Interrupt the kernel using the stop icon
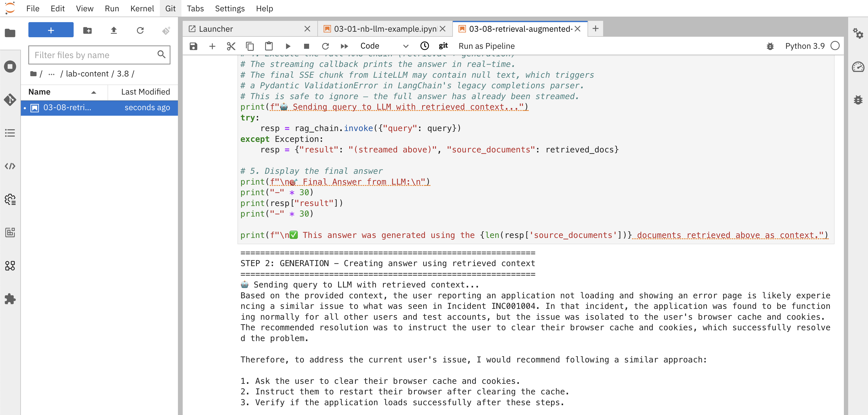Image resolution: width=868 pixels, height=415 pixels. coord(306,46)
